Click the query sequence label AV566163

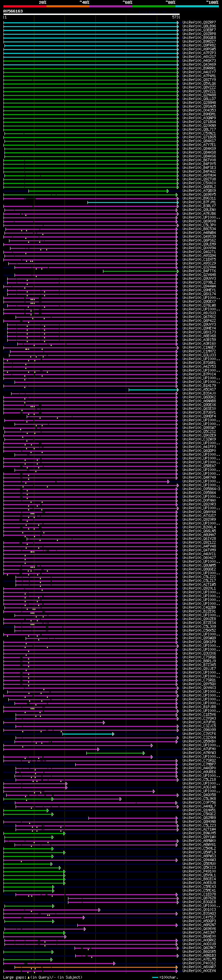coord(13,11)
